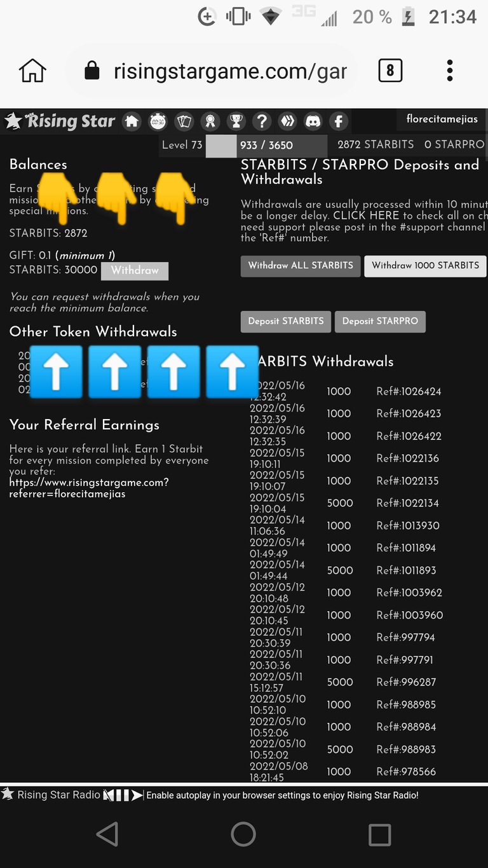
Task: Pause Rising Star Radio
Action: (123, 795)
